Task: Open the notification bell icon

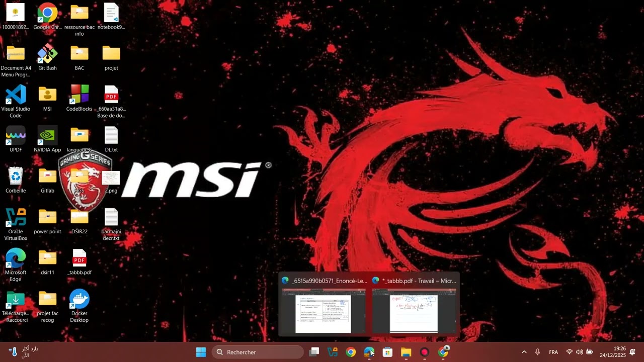Action: tap(633, 352)
